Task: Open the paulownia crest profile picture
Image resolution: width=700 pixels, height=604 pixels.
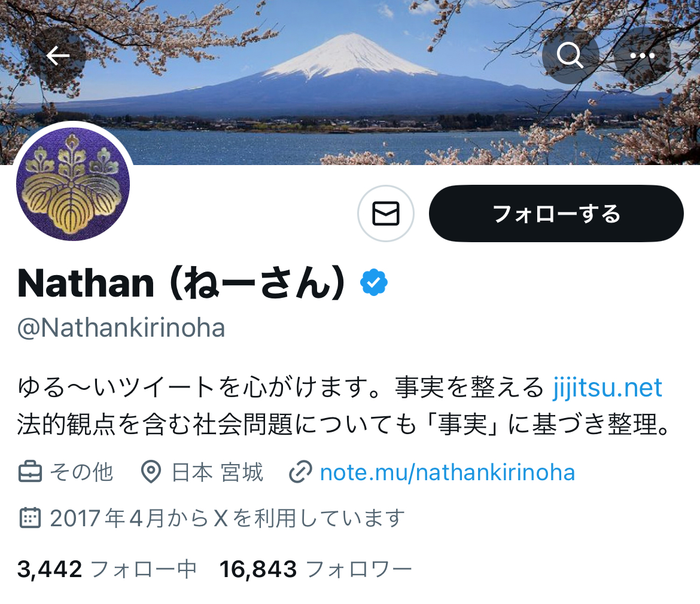Action: pos(73,184)
